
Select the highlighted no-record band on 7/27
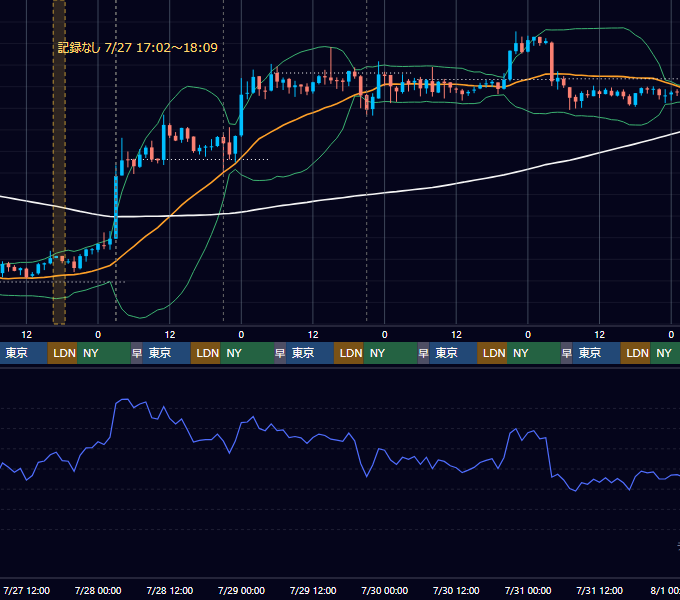click(x=59, y=162)
